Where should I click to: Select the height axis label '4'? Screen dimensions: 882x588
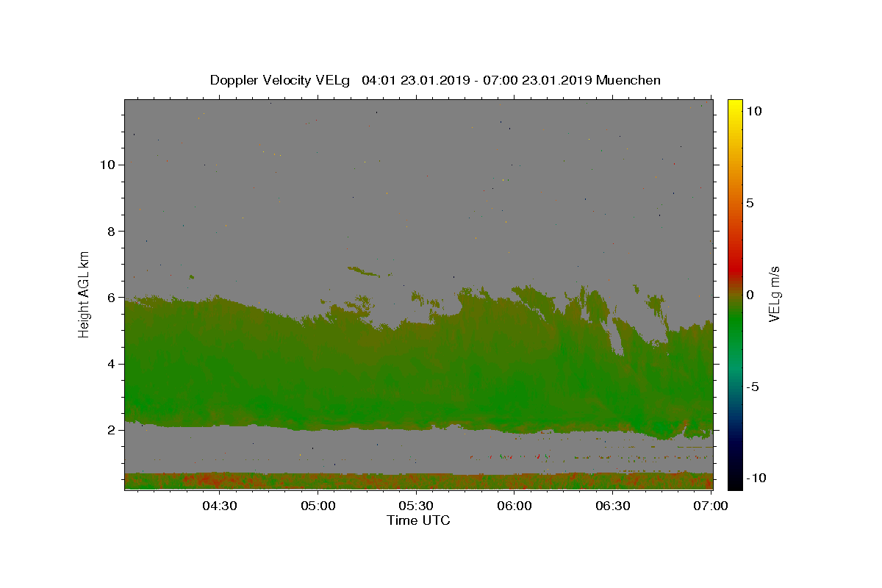pyautogui.click(x=111, y=364)
